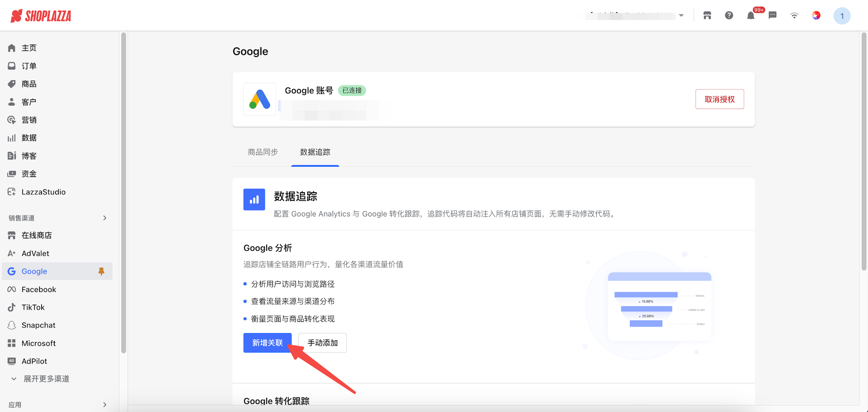Click the Google 账号 title text
The image size is (868, 412).
pyautogui.click(x=309, y=90)
